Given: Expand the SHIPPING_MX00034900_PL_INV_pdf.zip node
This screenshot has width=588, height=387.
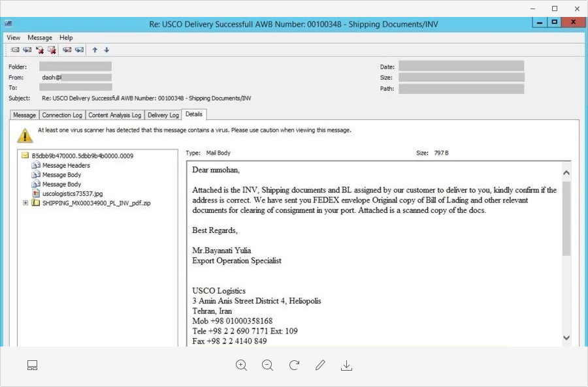Looking at the screenshot, I should coord(25,203).
